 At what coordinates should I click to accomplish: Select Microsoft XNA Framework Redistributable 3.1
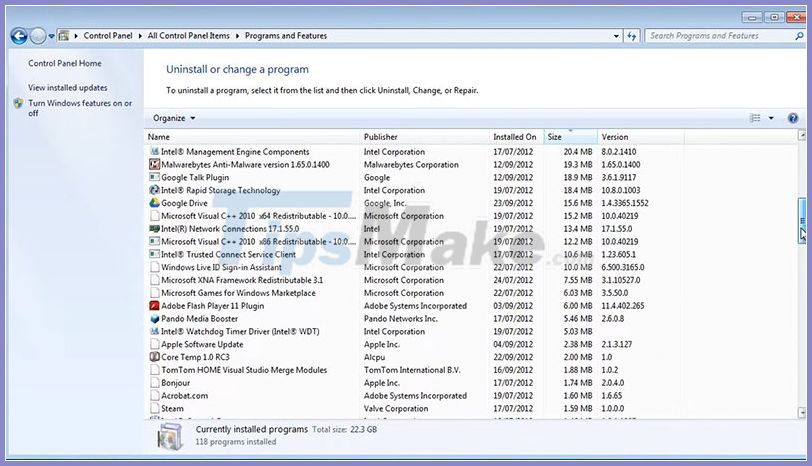(x=414, y=280)
